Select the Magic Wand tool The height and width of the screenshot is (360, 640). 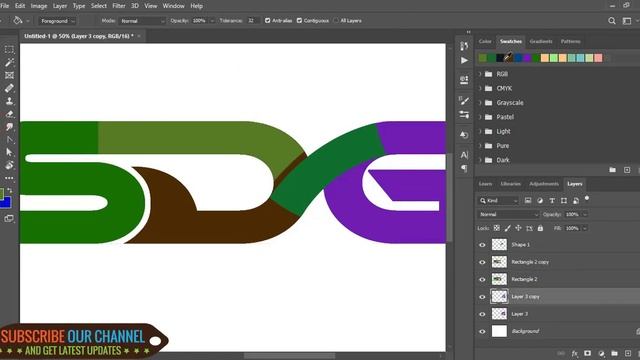[9, 62]
